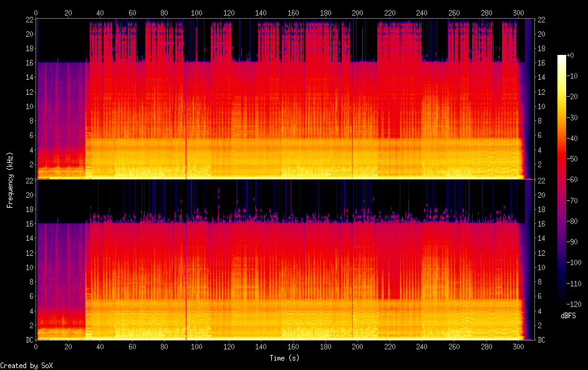This screenshot has height=370, width=588.
Task: Click the "-100" value on the dBFS scale
Action: (574, 262)
